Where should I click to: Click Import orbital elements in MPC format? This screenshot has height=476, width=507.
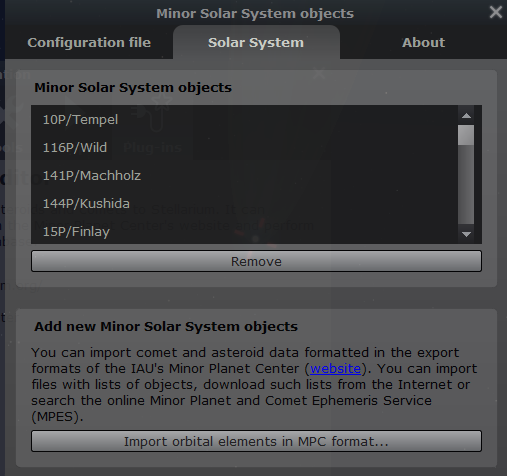click(x=256, y=441)
